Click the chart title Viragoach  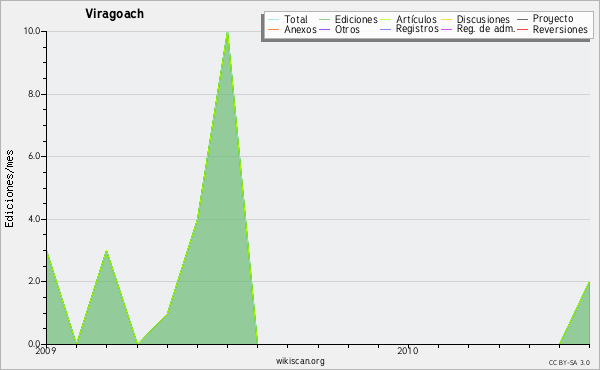[x=114, y=14]
